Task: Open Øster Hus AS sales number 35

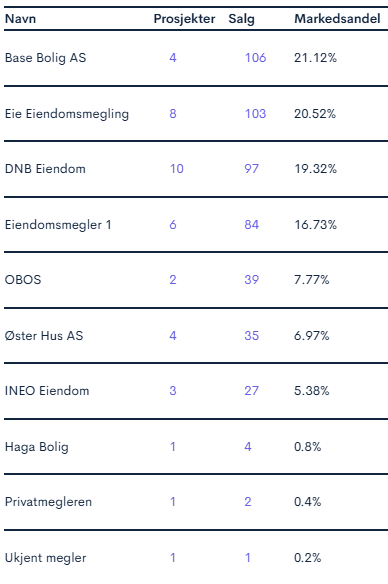Action: [251, 336]
